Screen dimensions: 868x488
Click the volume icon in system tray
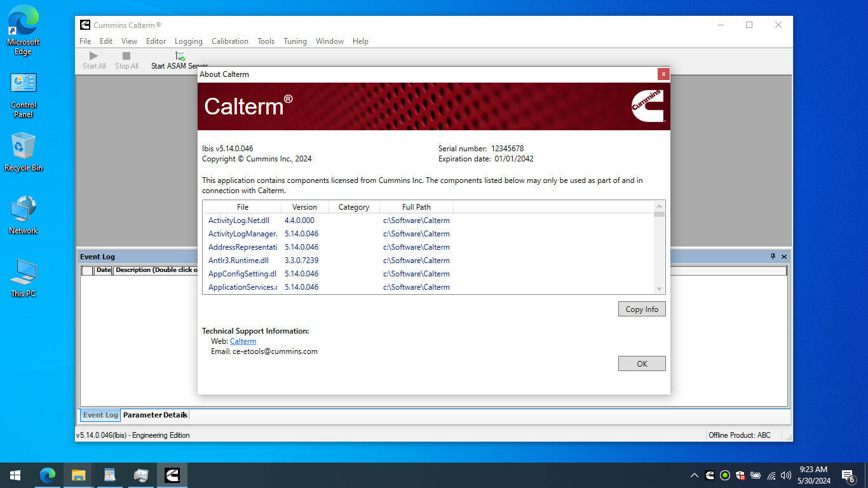point(786,475)
